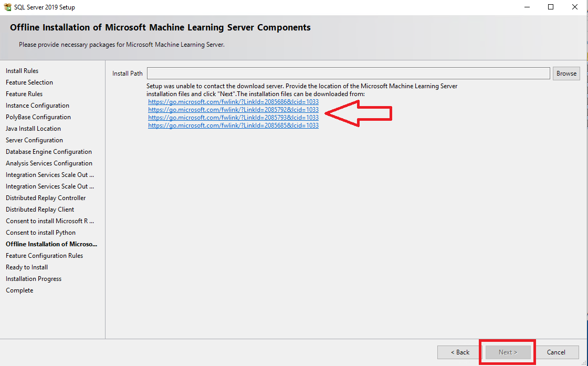
Task: Select the Instance Configuration step
Action: (x=37, y=106)
